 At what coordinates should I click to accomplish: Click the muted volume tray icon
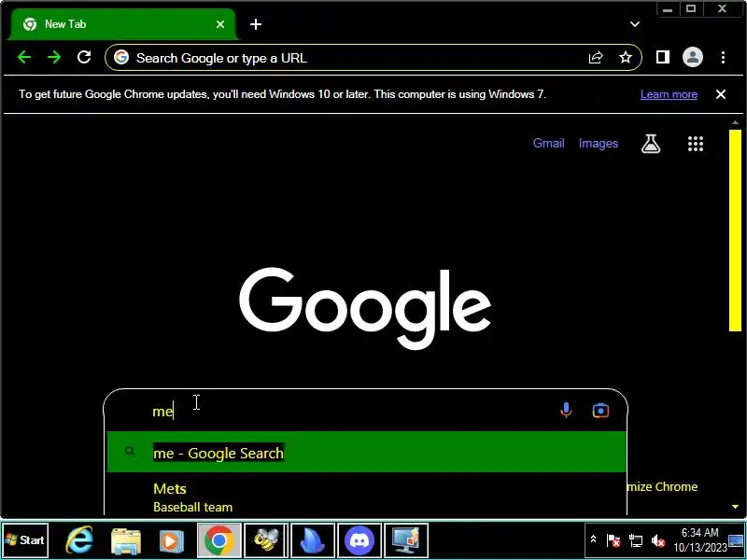click(658, 540)
